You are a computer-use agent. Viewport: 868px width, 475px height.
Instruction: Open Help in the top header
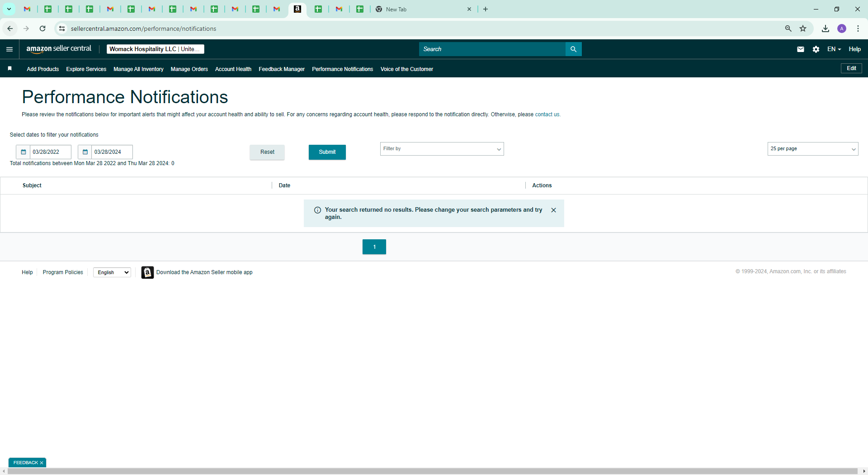click(x=855, y=49)
